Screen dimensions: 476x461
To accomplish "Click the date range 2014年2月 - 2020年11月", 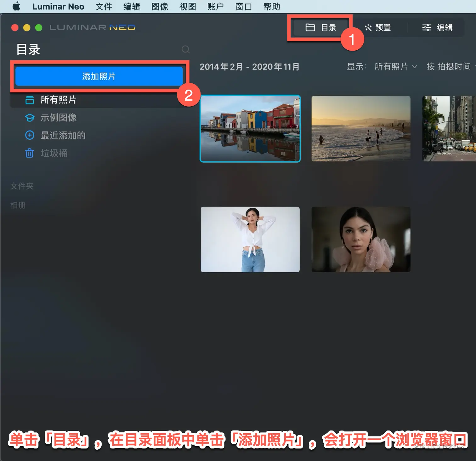I will [249, 67].
